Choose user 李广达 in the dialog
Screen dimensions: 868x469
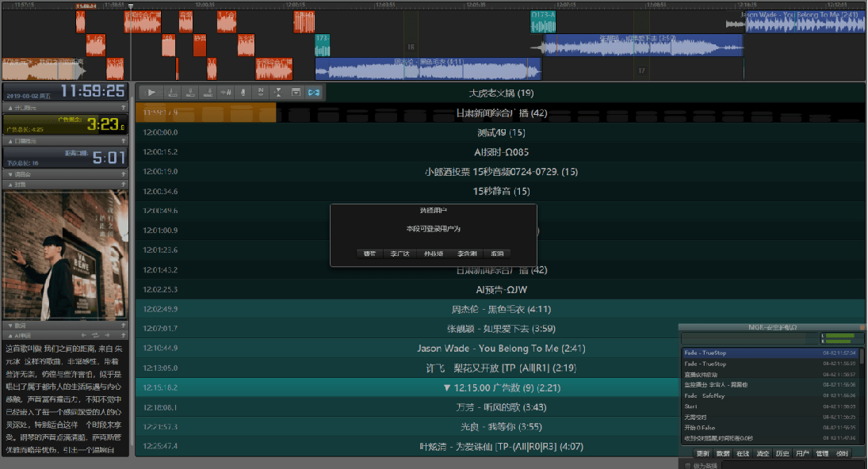(400, 254)
